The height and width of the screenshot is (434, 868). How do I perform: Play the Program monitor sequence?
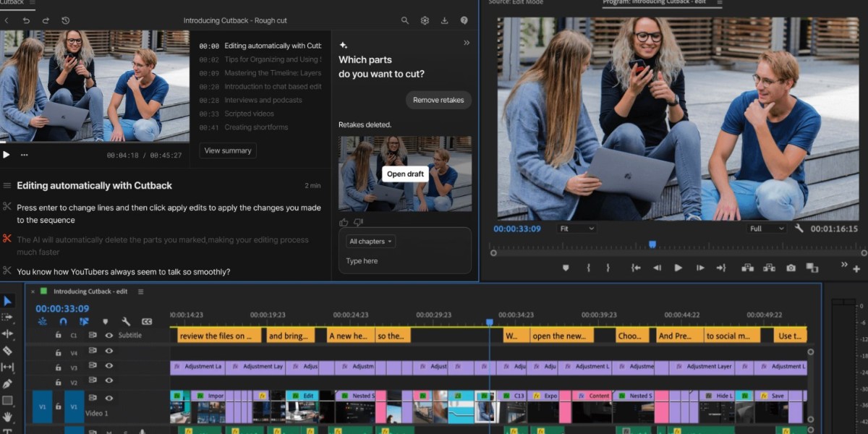coord(678,268)
